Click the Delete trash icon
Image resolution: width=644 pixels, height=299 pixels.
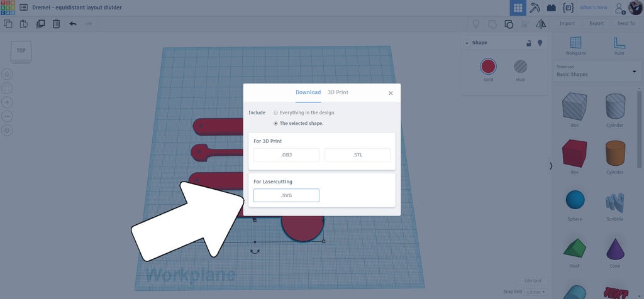(x=56, y=24)
